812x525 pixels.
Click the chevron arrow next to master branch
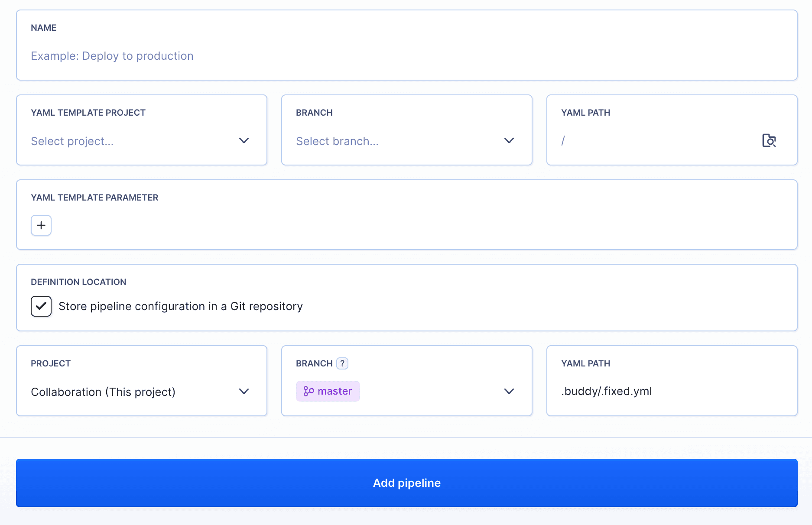(x=509, y=392)
